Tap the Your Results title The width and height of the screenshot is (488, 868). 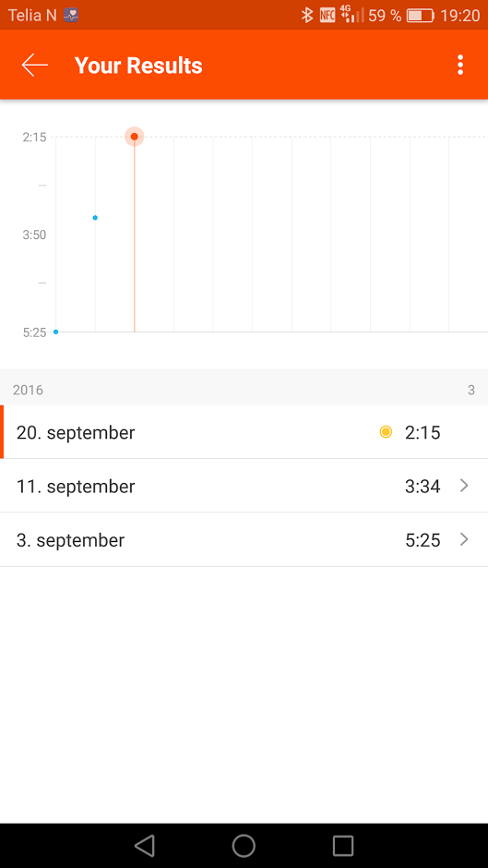[138, 66]
